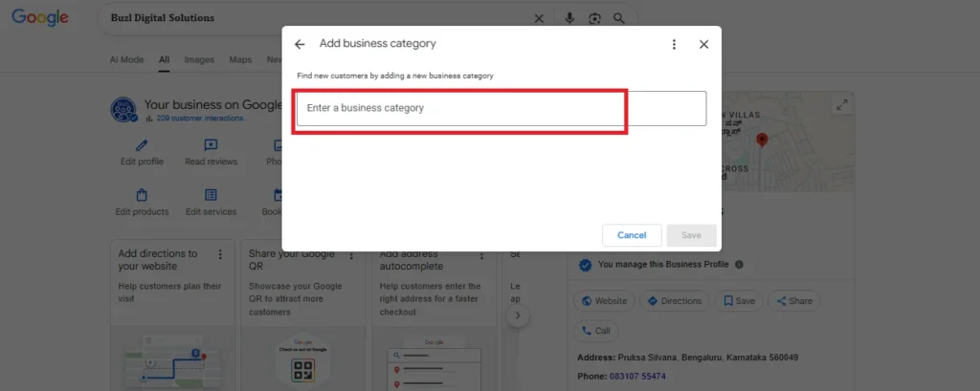Viewport: 980px width, 391px height.
Task: Open options for 'Add directions to your website' card
Action: click(220, 254)
